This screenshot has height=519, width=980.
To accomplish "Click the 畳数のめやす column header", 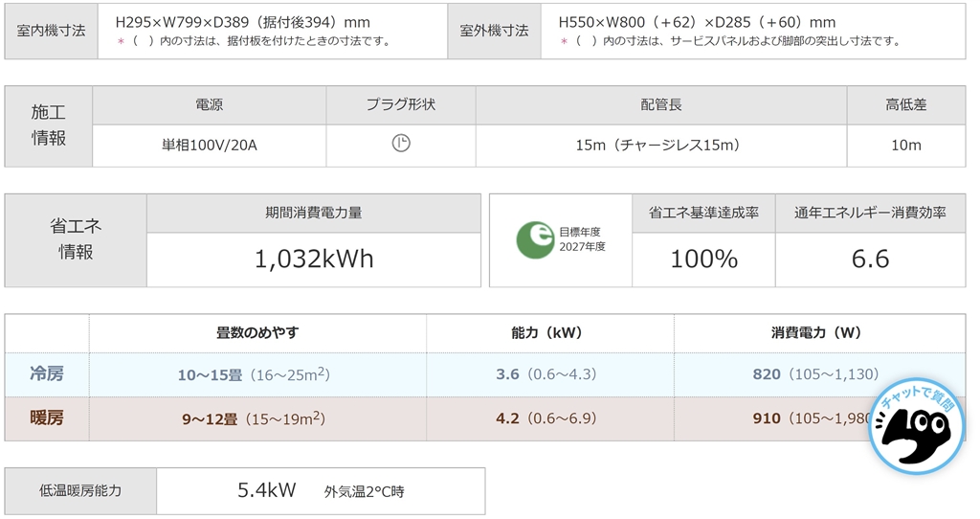I will pos(257,332).
